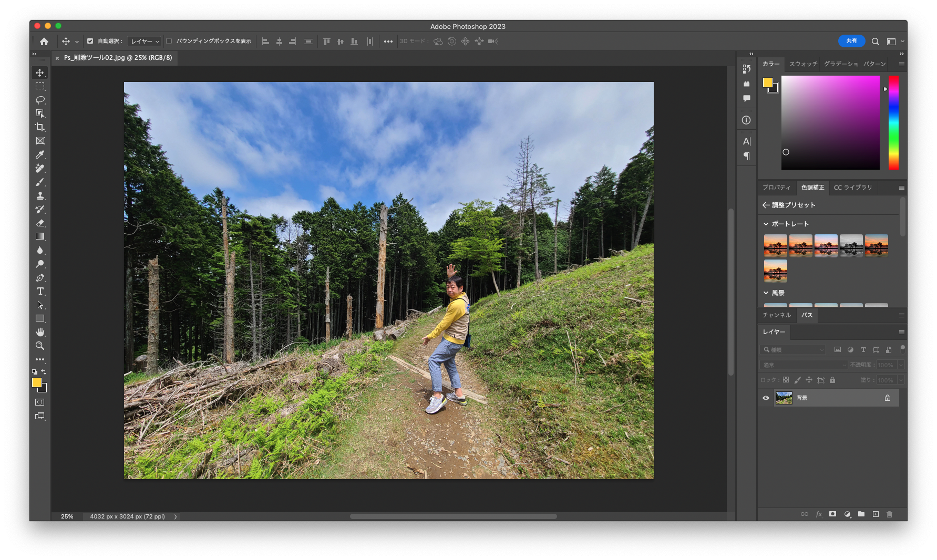Open the パターン tab
Viewport: 937px width, 560px height.
click(874, 64)
